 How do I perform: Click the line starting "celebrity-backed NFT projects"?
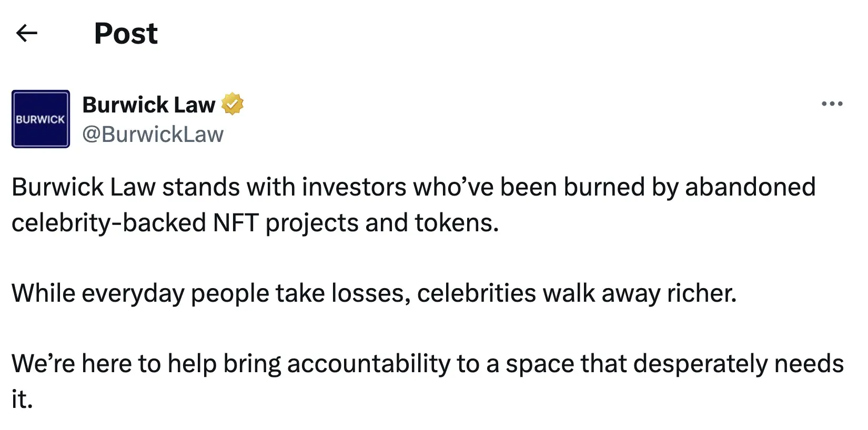pos(255,223)
